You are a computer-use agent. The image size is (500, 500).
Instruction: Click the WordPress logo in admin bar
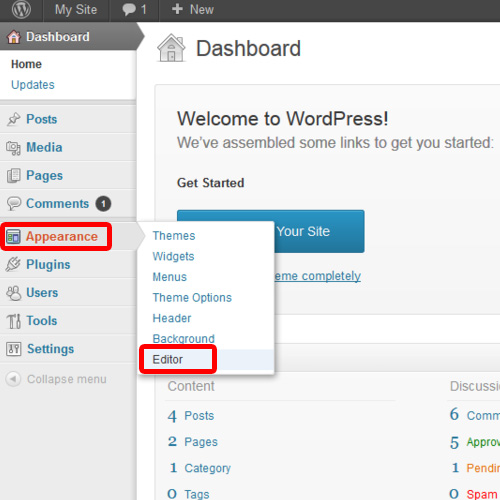point(21,10)
